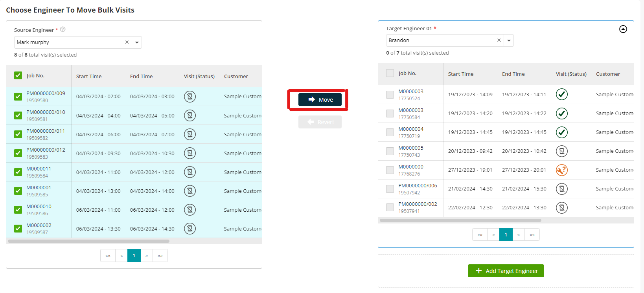
Task: Check the select-all checkbox in target table
Action: point(390,73)
